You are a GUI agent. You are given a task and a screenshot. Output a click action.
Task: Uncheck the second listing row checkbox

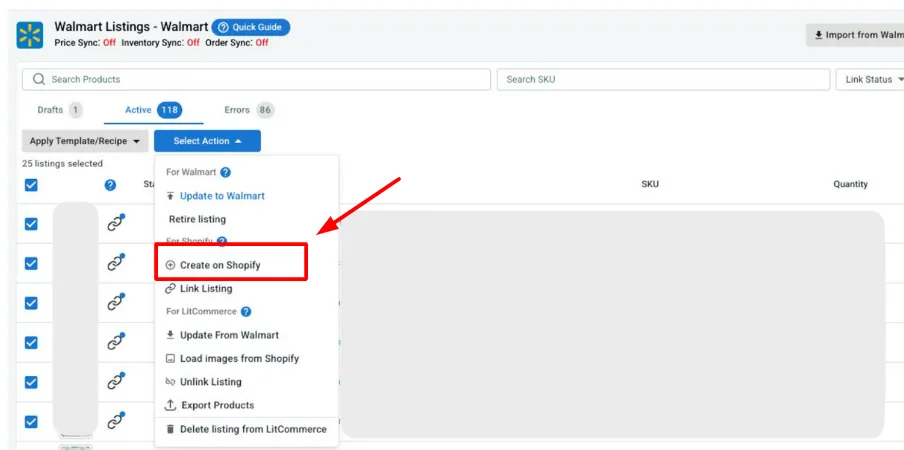click(x=31, y=263)
